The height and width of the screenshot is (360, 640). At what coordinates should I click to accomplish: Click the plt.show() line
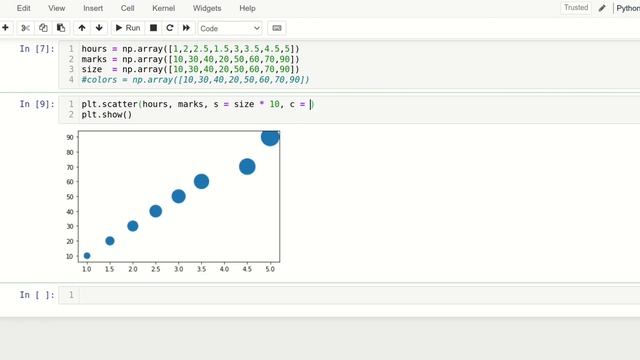point(107,115)
